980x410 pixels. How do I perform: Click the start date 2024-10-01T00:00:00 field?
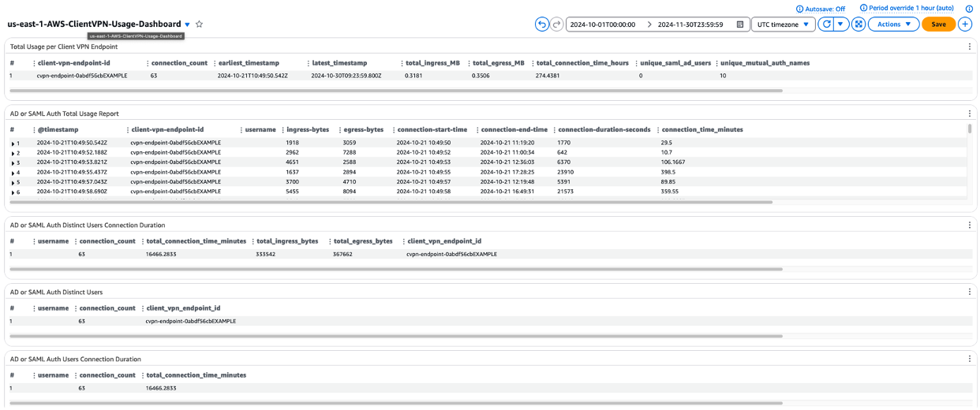tap(603, 24)
